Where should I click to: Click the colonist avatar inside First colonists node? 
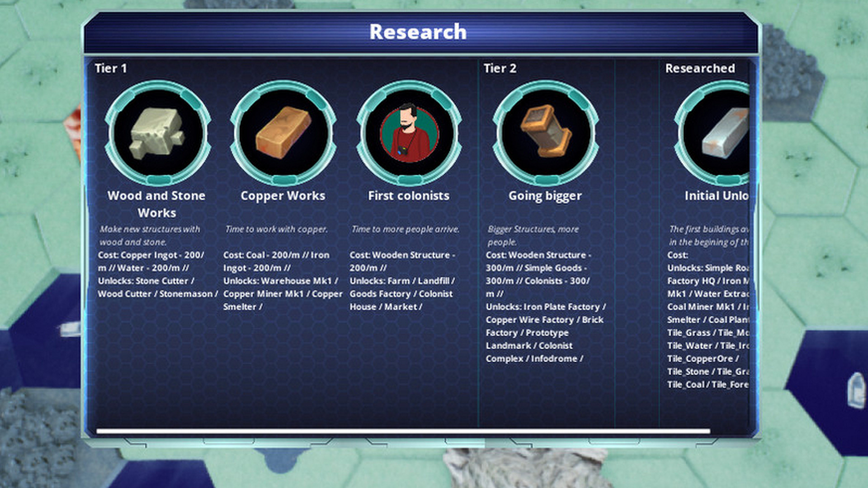tap(408, 132)
